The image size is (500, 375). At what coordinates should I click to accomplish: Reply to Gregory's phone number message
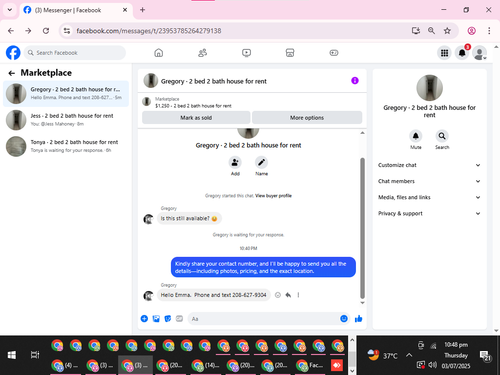288,295
